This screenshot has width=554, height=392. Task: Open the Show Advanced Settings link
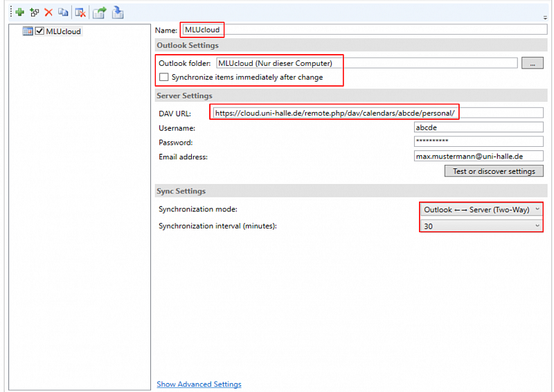coord(199,384)
